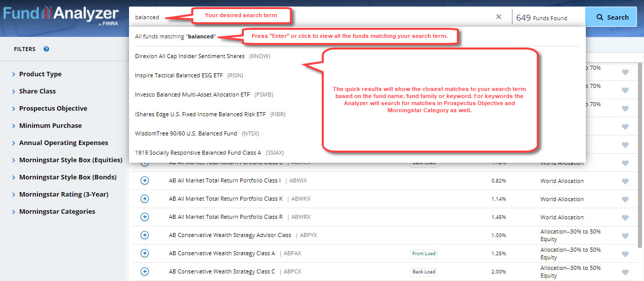Image resolution: width=644 pixels, height=281 pixels.
Task: Click the blue Search button
Action: click(x=611, y=17)
